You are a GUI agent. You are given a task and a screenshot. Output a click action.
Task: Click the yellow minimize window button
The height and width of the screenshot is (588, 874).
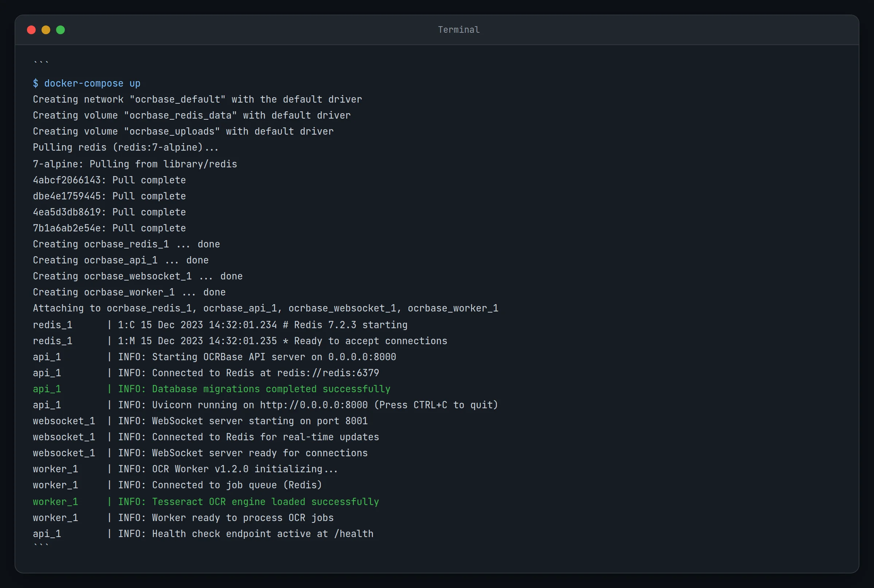[x=46, y=30]
